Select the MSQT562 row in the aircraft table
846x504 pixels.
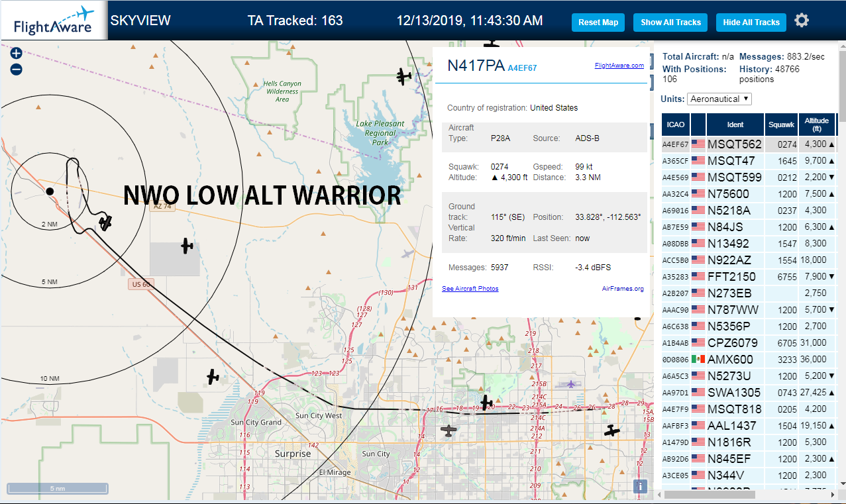pyautogui.click(x=749, y=144)
